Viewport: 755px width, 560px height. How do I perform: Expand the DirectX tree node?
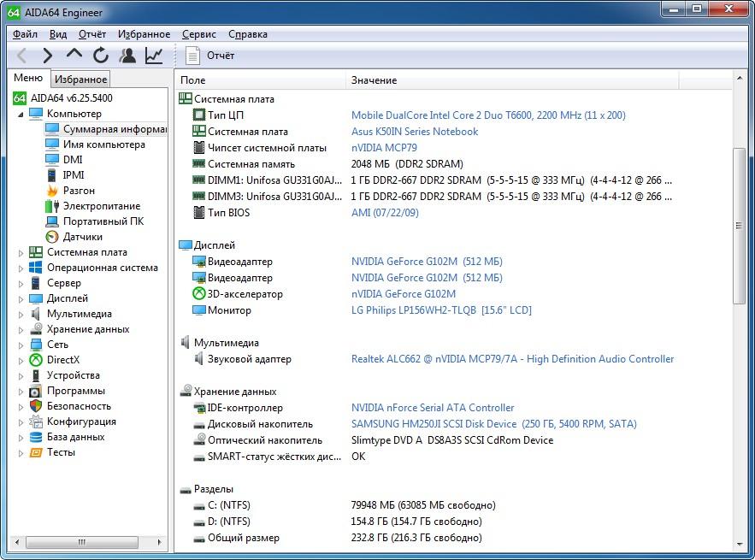pyautogui.click(x=21, y=361)
